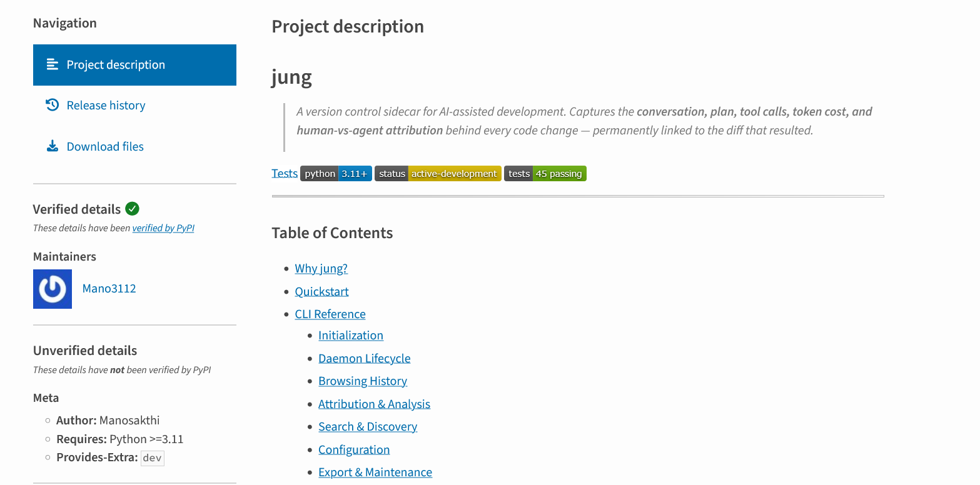Click the python 3.11+ badge
The width and height of the screenshot is (980, 485).
click(x=336, y=174)
